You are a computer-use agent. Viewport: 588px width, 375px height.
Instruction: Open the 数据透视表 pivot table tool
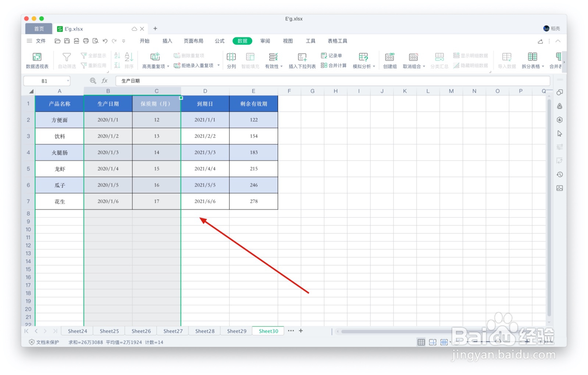click(37, 60)
